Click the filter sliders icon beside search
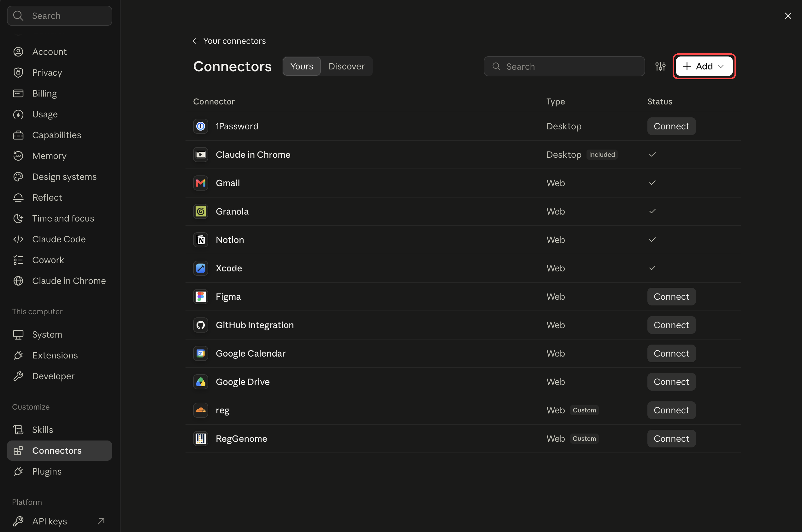802x532 pixels. pyautogui.click(x=660, y=66)
